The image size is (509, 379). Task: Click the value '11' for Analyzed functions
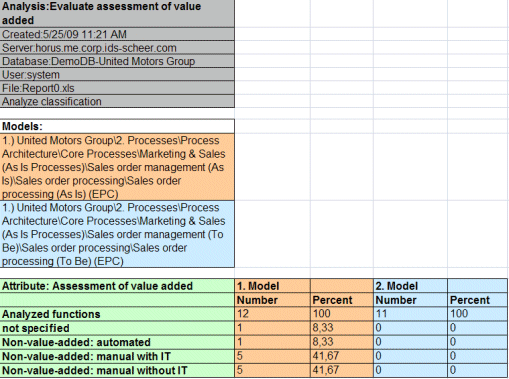(x=410, y=314)
